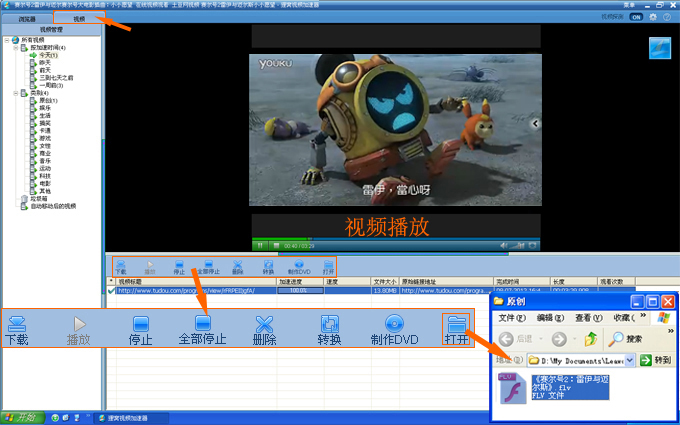Click the 观看次数 column header
Screen dimensions: 680x425
pos(616,282)
